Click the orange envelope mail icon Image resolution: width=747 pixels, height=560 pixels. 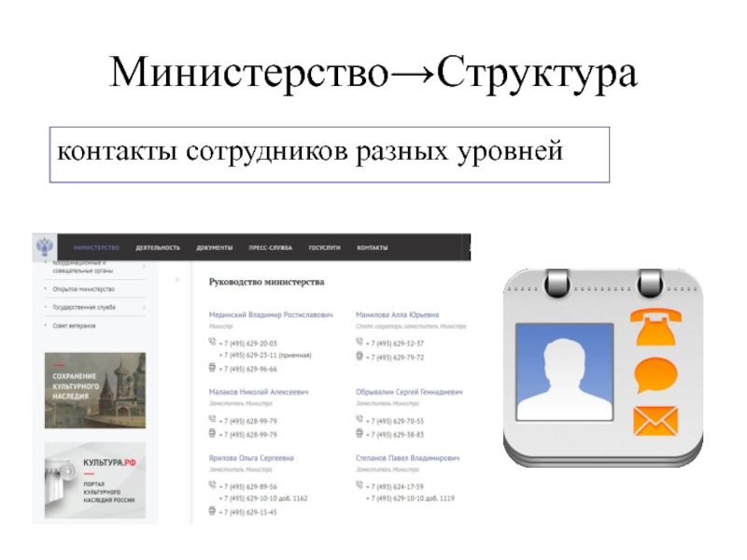(655, 421)
